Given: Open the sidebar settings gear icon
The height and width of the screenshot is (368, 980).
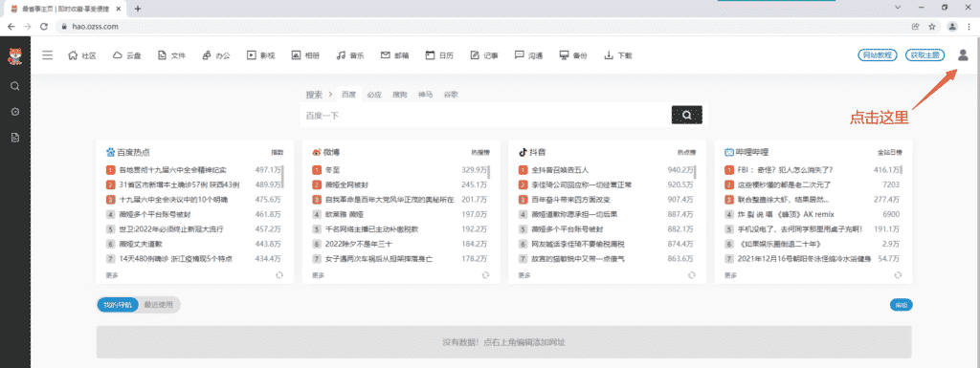Looking at the screenshot, I should (15, 112).
